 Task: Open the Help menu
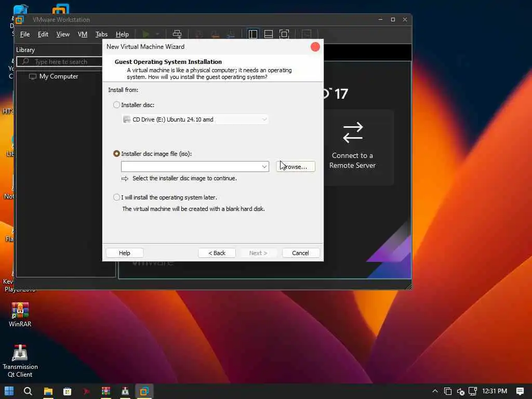tap(122, 34)
